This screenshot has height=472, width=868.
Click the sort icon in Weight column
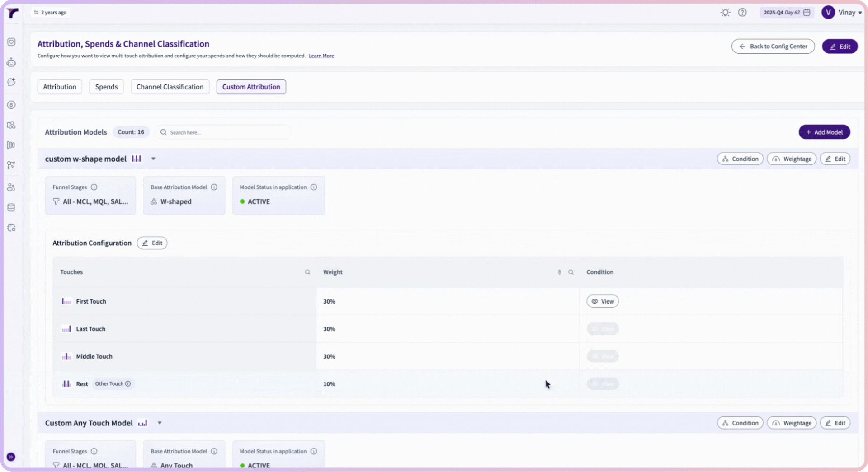point(559,272)
